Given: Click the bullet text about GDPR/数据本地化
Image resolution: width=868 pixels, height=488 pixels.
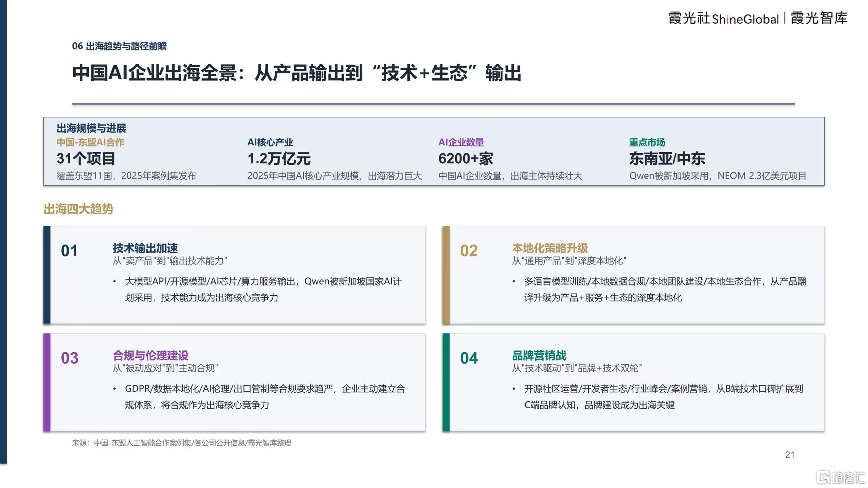Looking at the screenshot, I should 265,397.
